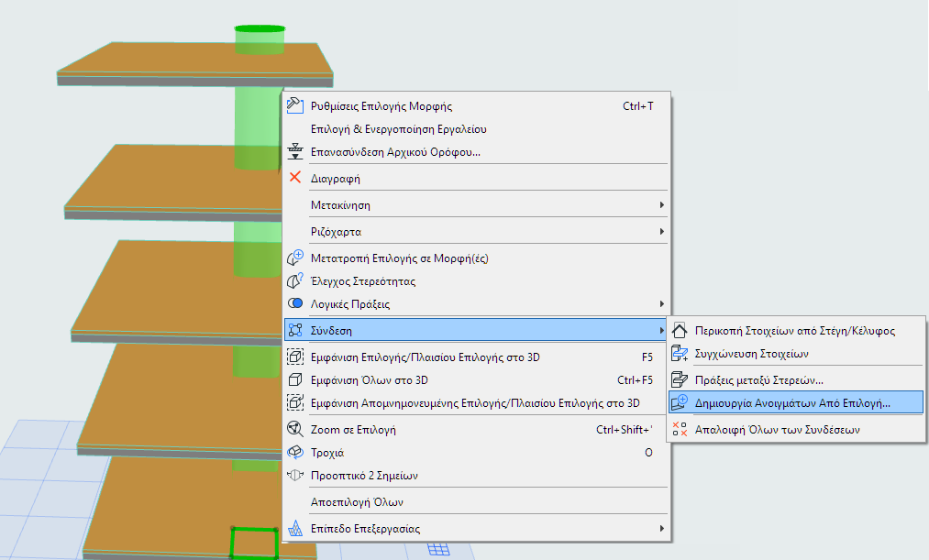
Task: Click the Έλεγχος Στερεότητας icon
Action: coord(295,280)
